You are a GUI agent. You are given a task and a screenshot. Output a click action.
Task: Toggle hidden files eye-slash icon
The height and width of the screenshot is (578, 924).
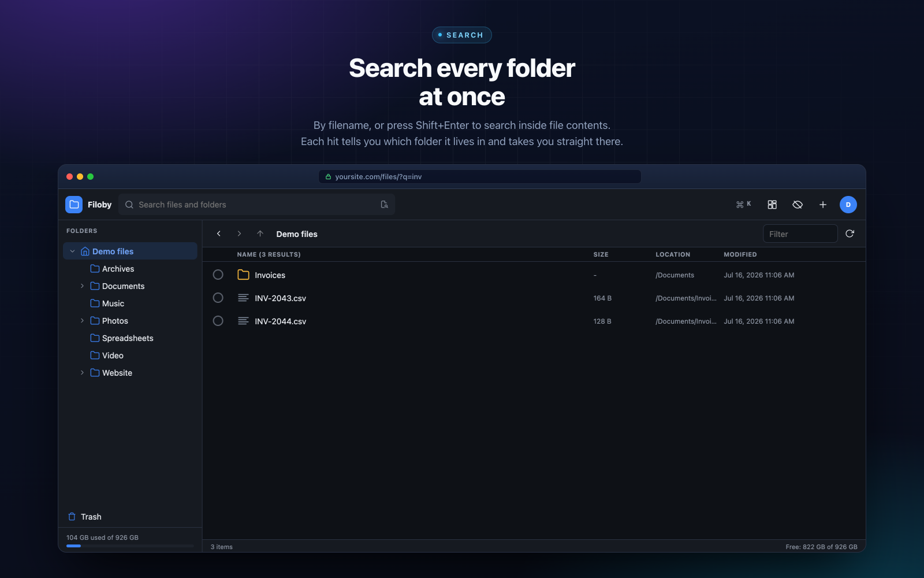798,205
